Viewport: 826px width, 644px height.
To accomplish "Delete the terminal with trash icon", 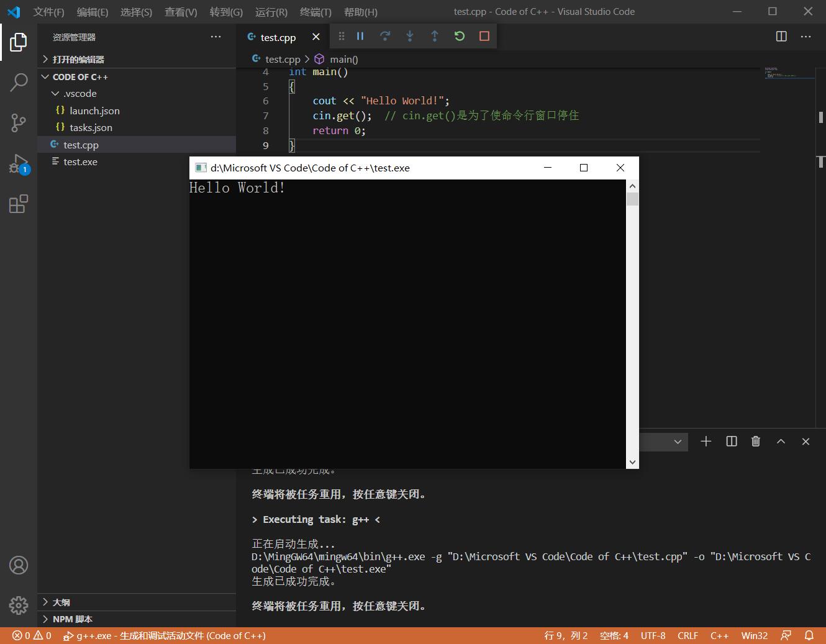I will 756,442.
